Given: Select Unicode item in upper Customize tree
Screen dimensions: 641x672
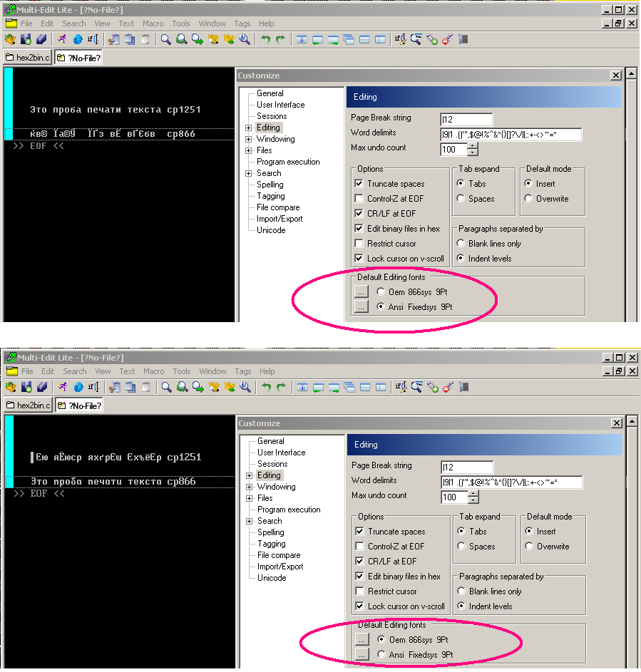Looking at the screenshot, I should click(x=271, y=230).
